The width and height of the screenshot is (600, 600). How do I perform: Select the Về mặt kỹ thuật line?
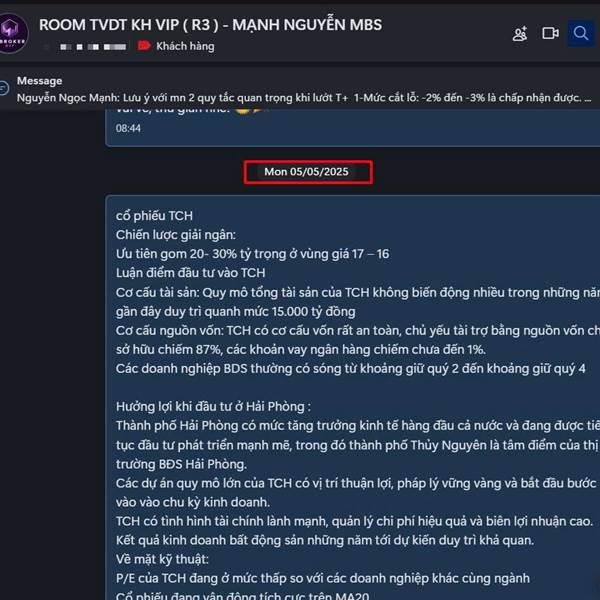pos(162,559)
